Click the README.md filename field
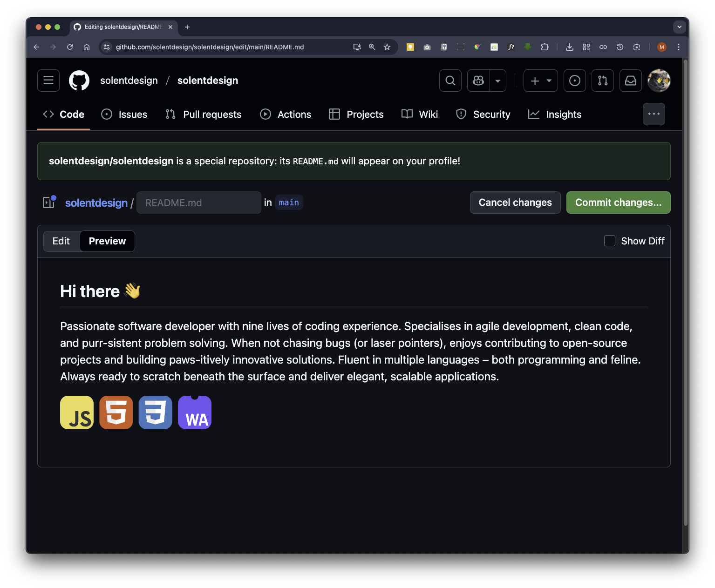 198,203
